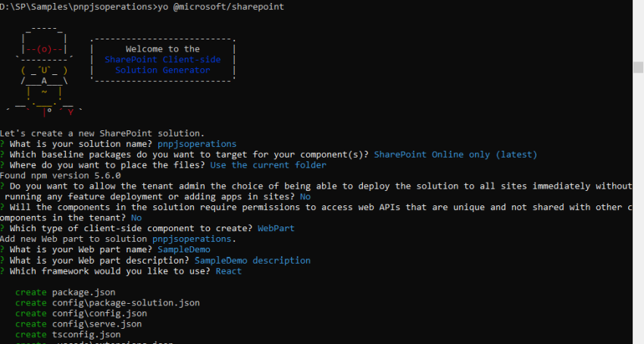Click the Yeoman ASCII art mascot
Viewport: 644px width, 344px height.
pyautogui.click(x=45, y=71)
